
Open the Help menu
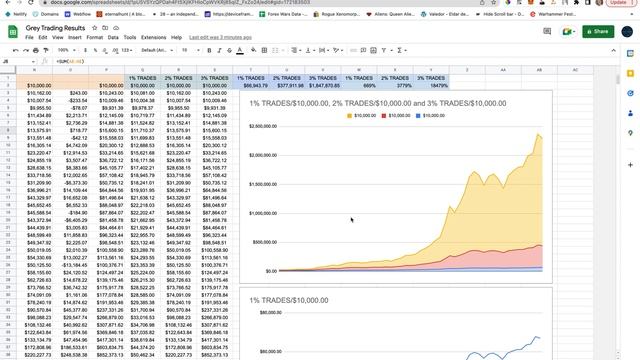point(176,38)
